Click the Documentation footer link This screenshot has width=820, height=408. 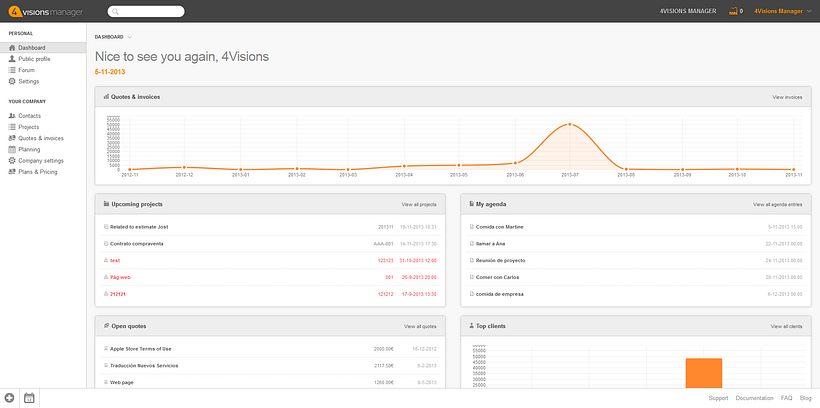[x=754, y=398]
